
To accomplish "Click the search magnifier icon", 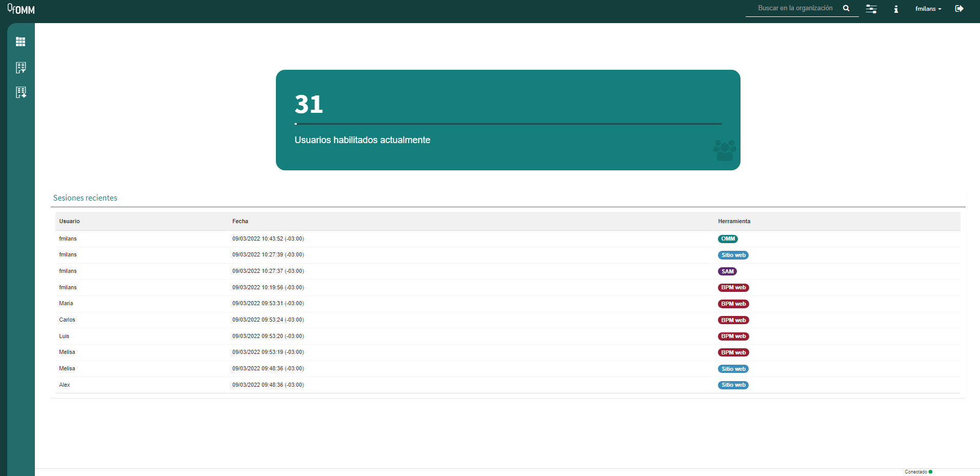I will (x=846, y=8).
